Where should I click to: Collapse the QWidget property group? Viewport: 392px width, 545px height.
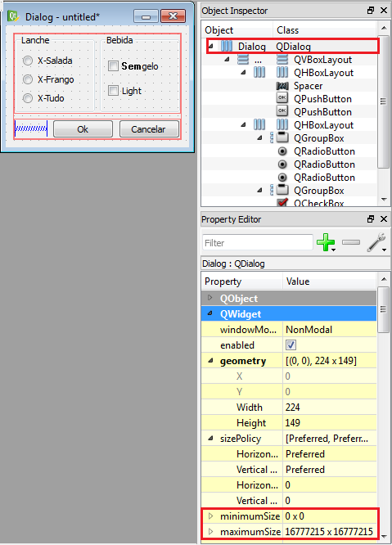pyautogui.click(x=210, y=313)
